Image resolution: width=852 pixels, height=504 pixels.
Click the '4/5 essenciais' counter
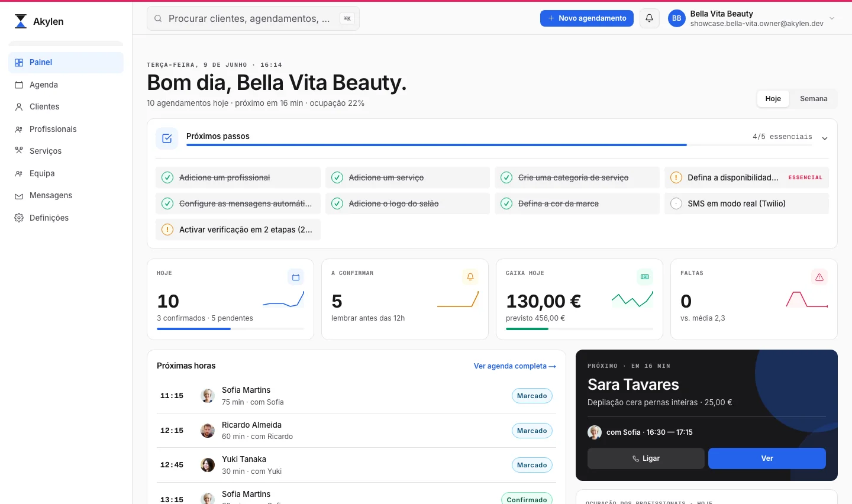click(x=782, y=137)
